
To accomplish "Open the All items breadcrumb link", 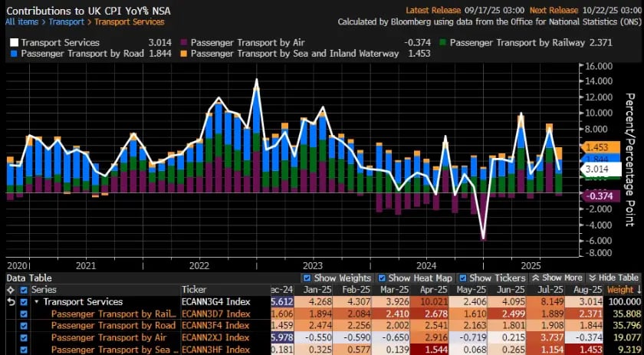I will click(21, 22).
